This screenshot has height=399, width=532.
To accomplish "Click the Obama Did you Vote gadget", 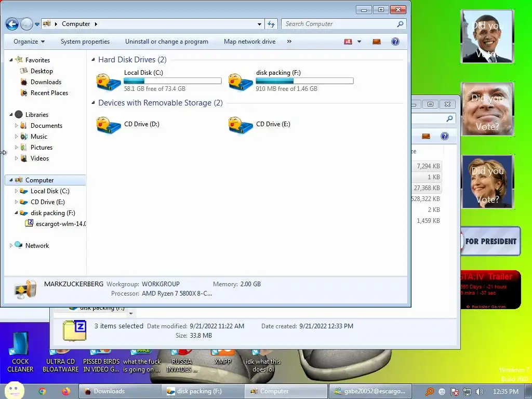I will [487, 37].
